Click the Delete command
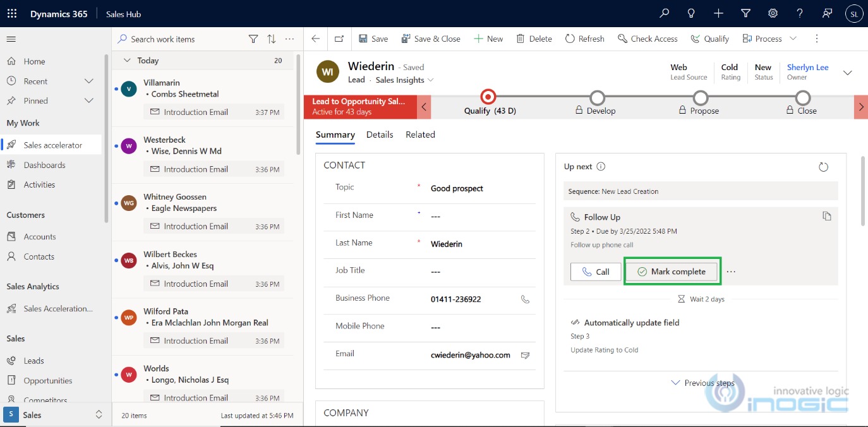Screen dimensions: 868x427 click(x=534, y=39)
